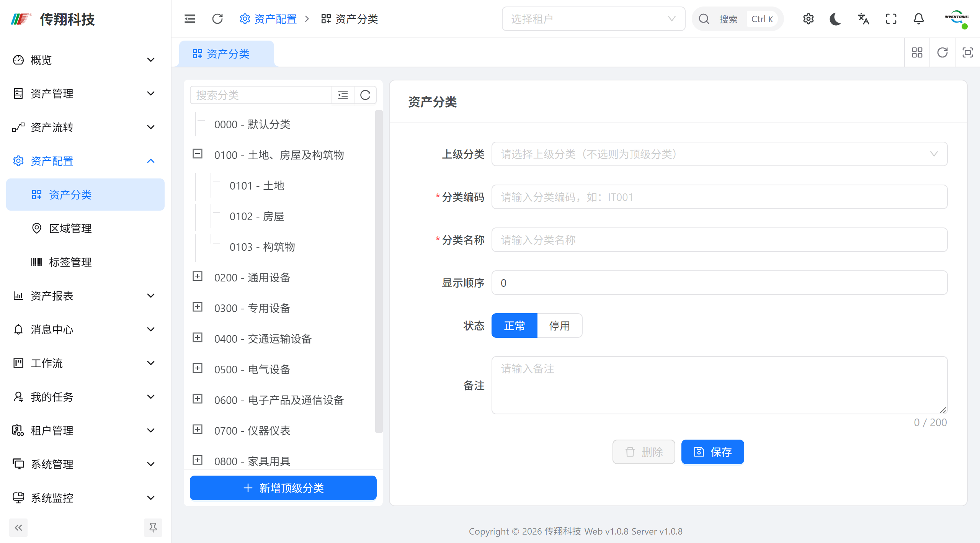This screenshot has width=980, height=543.
Task: Collapse the 资产配置 sidebar menu
Action: pyautogui.click(x=85, y=161)
